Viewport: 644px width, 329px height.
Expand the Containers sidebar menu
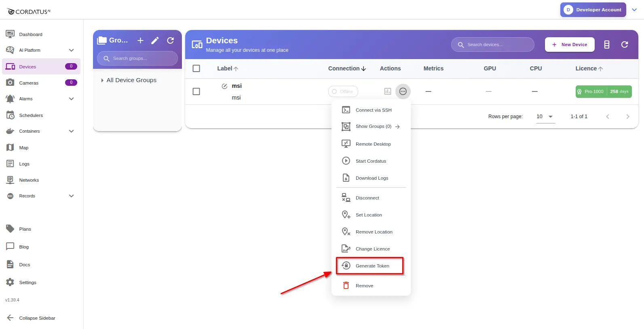click(x=71, y=131)
